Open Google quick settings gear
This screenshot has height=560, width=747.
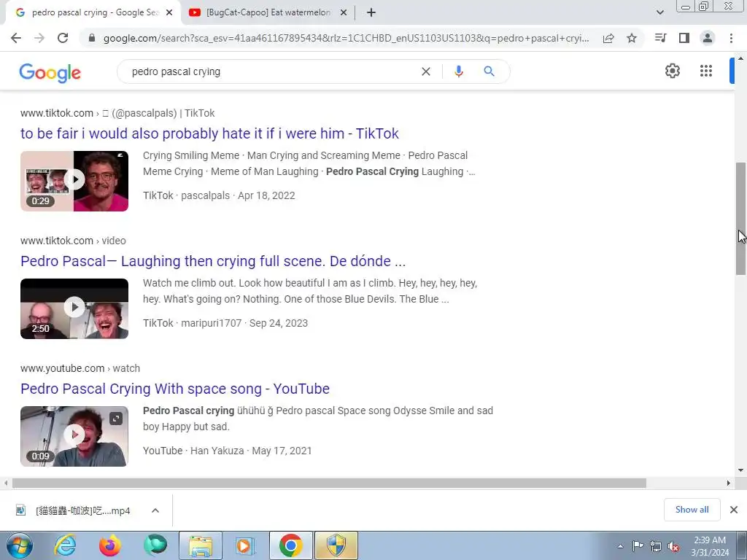[672, 71]
